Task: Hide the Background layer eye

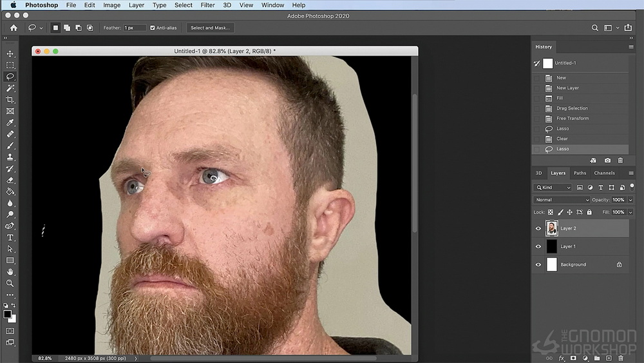Action: pos(538,265)
